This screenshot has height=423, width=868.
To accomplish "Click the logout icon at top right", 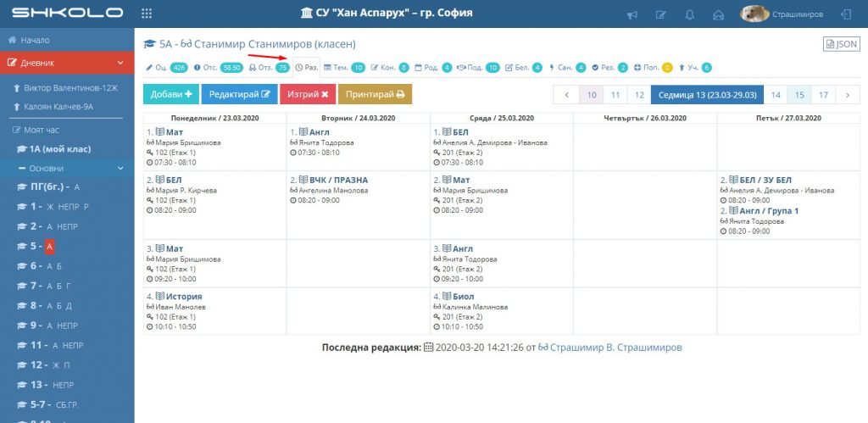I will (x=846, y=14).
